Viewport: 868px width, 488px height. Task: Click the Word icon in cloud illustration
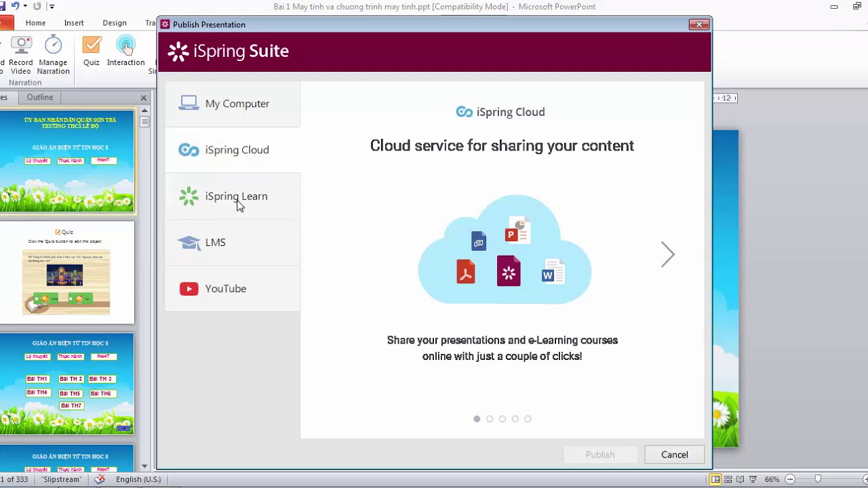tap(552, 272)
